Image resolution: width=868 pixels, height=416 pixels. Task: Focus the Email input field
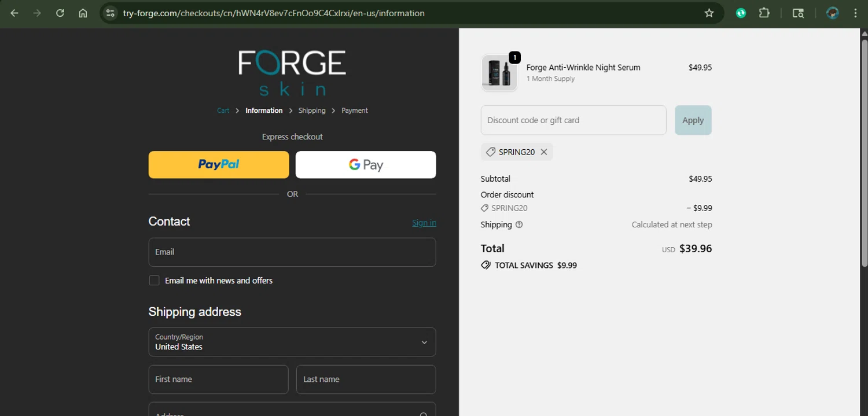[x=292, y=252]
